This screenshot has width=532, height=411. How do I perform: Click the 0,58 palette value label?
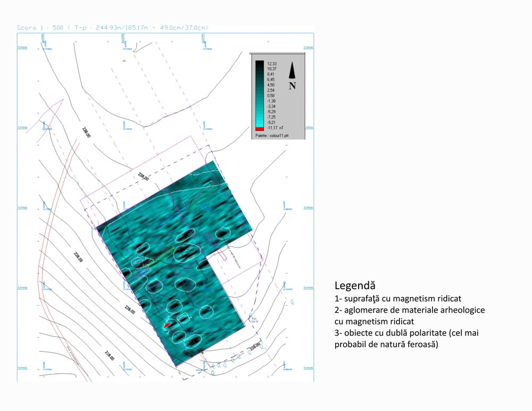(x=271, y=95)
